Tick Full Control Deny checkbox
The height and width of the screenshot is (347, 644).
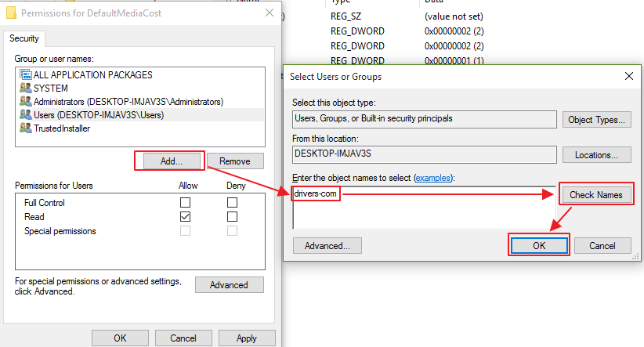tap(232, 202)
